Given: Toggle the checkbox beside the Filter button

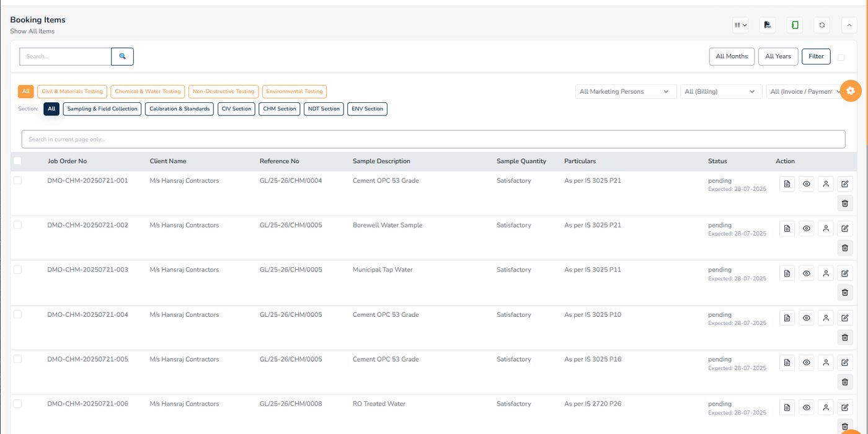Looking at the screenshot, I should click(841, 57).
